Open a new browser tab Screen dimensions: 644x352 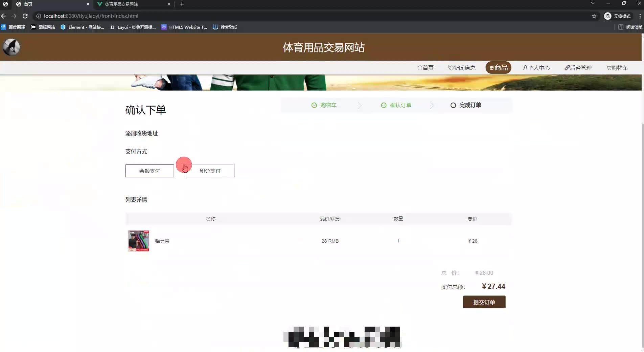(182, 4)
